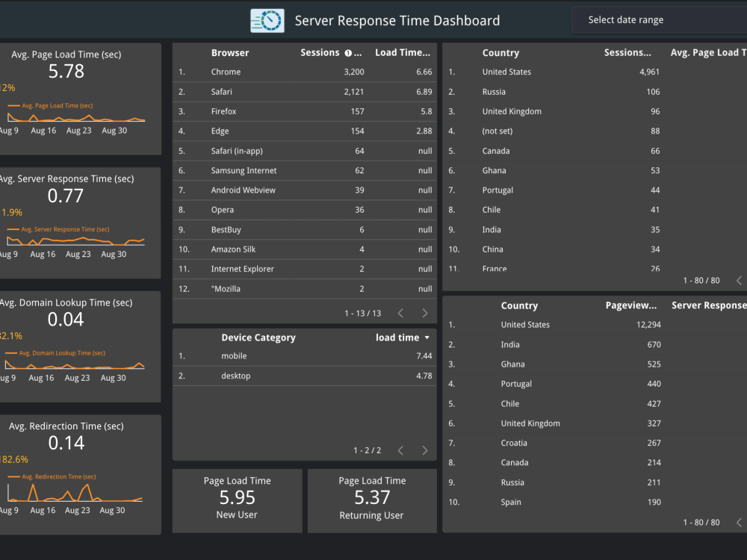Sort Browser table by Browser column header

coord(230,53)
